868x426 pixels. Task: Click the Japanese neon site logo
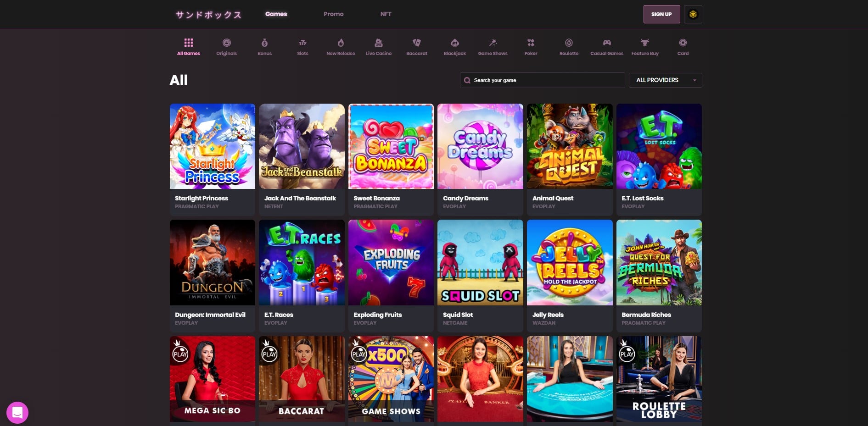[208, 15]
